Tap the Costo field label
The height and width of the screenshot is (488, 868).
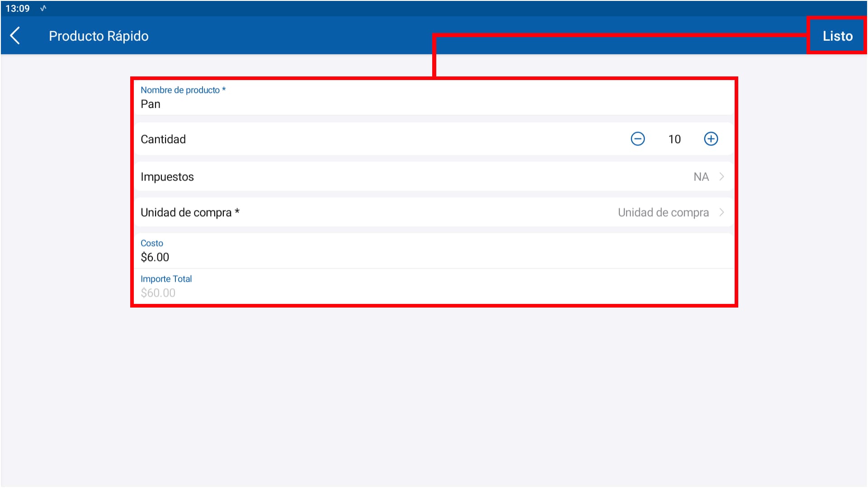(152, 243)
